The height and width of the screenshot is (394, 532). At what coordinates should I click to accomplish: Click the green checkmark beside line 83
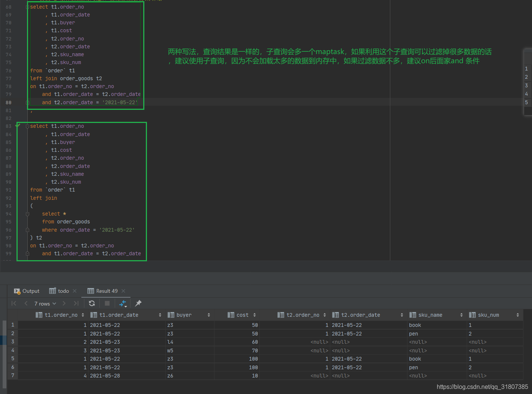pyautogui.click(x=18, y=126)
